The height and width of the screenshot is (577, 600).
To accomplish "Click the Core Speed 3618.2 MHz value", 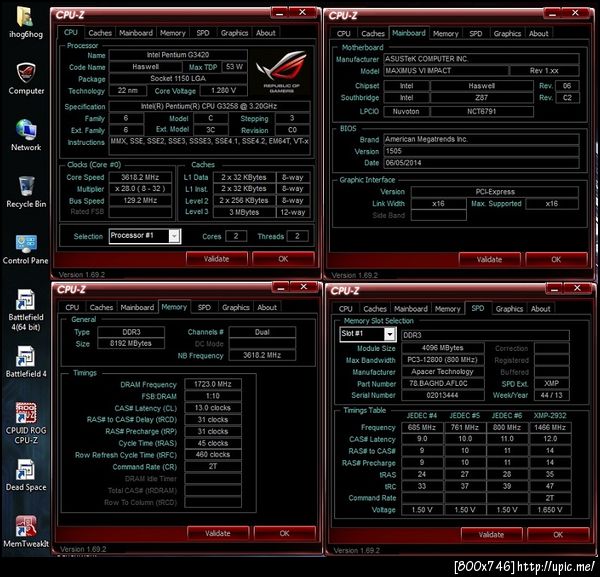I will click(x=140, y=178).
